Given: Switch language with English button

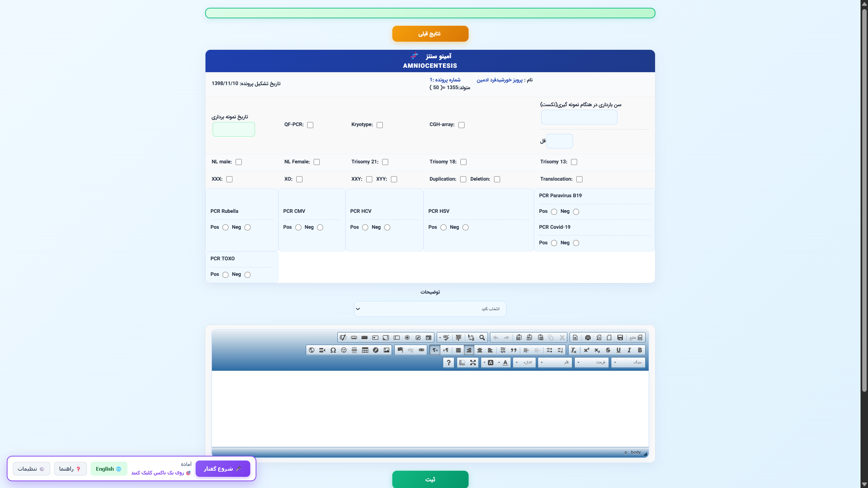Looking at the screenshot, I should (x=109, y=469).
